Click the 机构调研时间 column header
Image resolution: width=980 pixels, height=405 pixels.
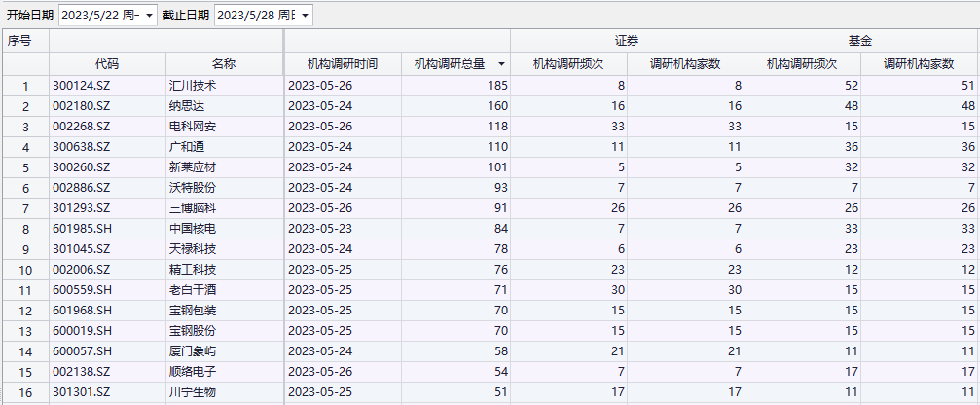(342, 64)
